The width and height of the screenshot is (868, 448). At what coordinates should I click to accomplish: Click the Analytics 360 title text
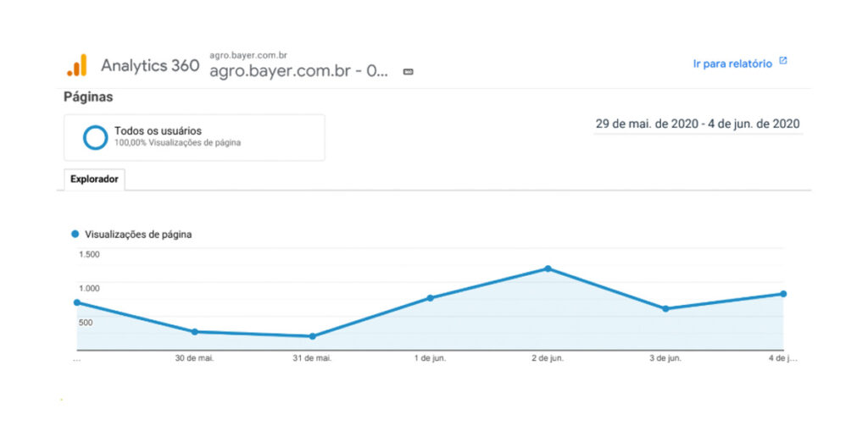[150, 65]
